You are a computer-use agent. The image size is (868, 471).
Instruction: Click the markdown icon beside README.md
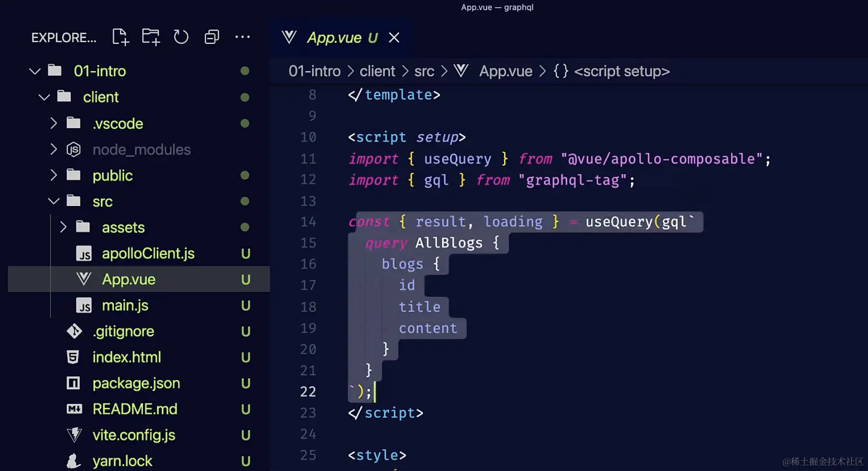click(x=74, y=409)
